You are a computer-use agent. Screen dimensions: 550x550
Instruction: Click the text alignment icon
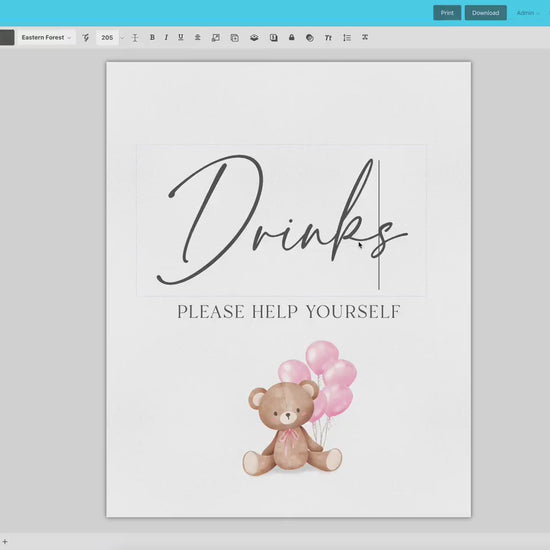[197, 37]
